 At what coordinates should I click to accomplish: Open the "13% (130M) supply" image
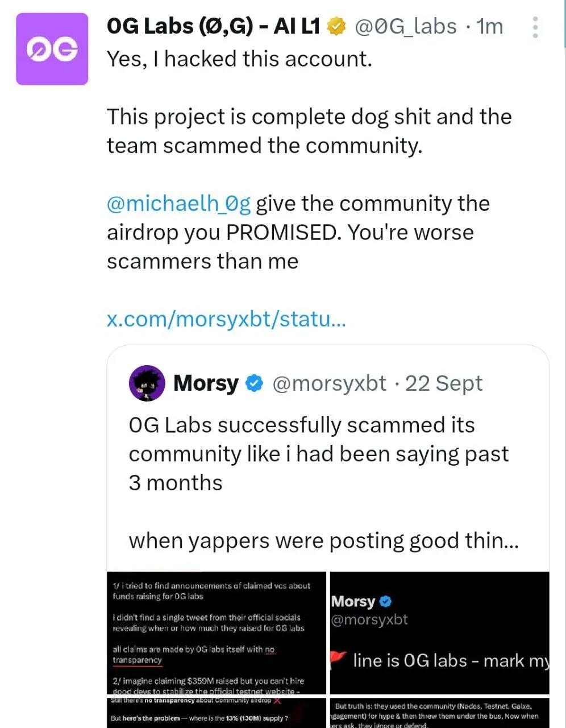click(217, 713)
